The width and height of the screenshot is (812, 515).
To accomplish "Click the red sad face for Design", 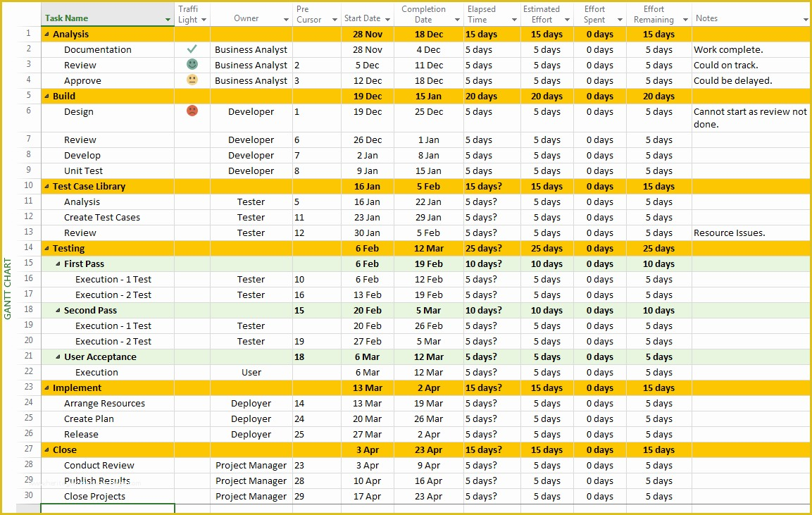I will [x=192, y=111].
